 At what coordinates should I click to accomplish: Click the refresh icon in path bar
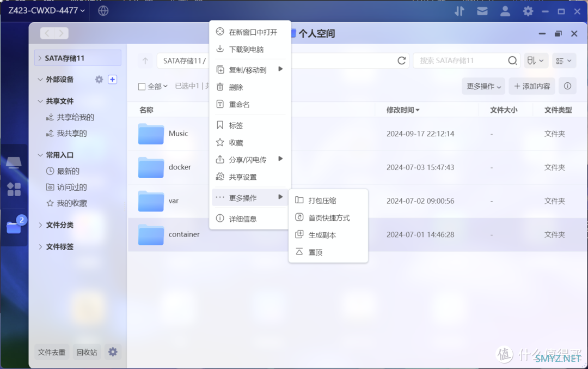tap(402, 61)
